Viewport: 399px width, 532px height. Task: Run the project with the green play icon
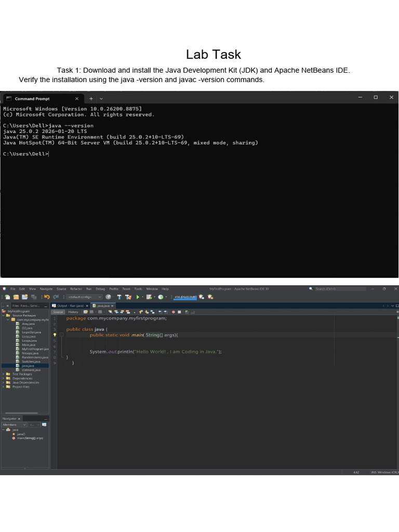pos(138,297)
